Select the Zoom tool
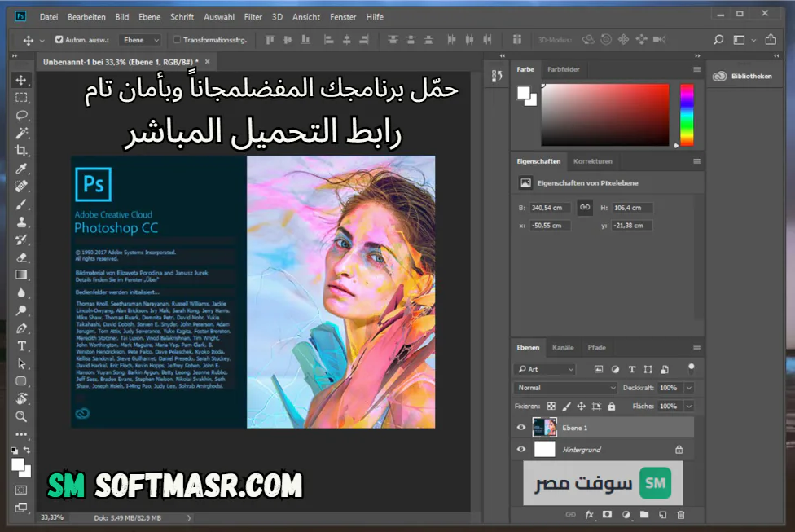 coord(21,416)
